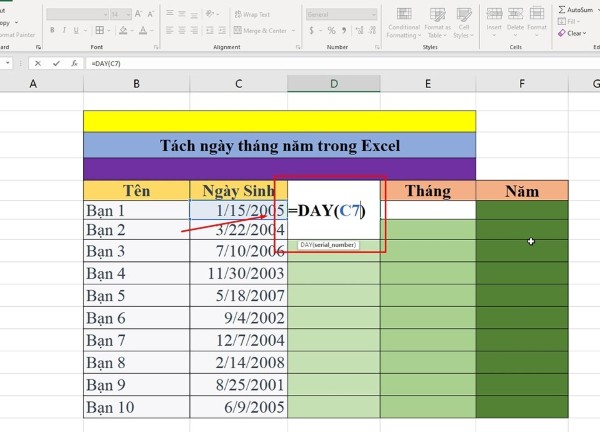The height and width of the screenshot is (432, 600).
Task: Click the cell containing 3/22/2004
Action: [238, 230]
